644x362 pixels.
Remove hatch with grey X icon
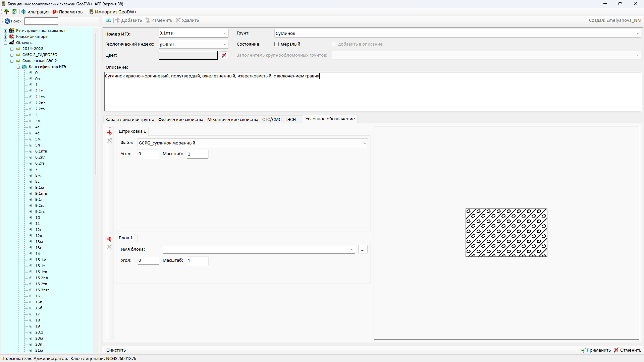109,140
